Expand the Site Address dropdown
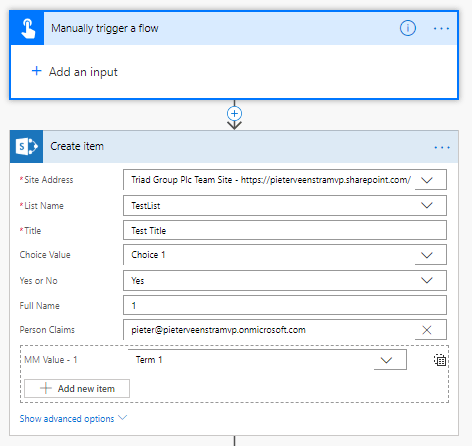Viewport: 472px width, 446px height. pyautogui.click(x=427, y=180)
